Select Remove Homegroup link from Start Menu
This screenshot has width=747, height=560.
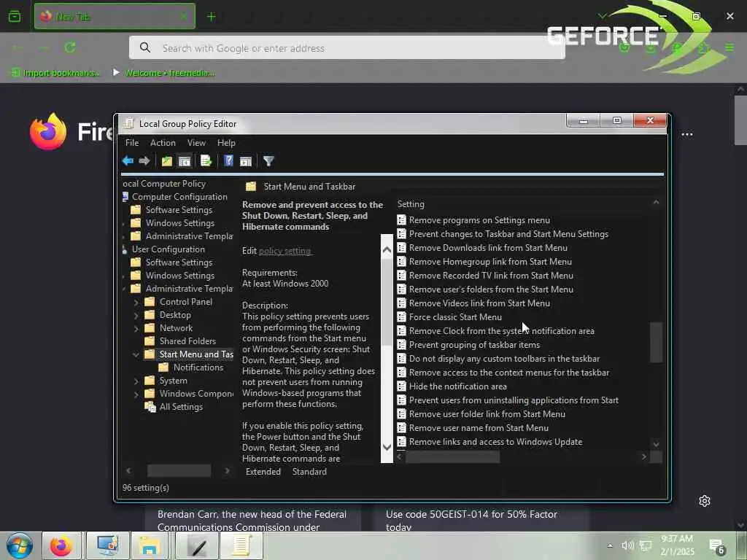tap(490, 262)
